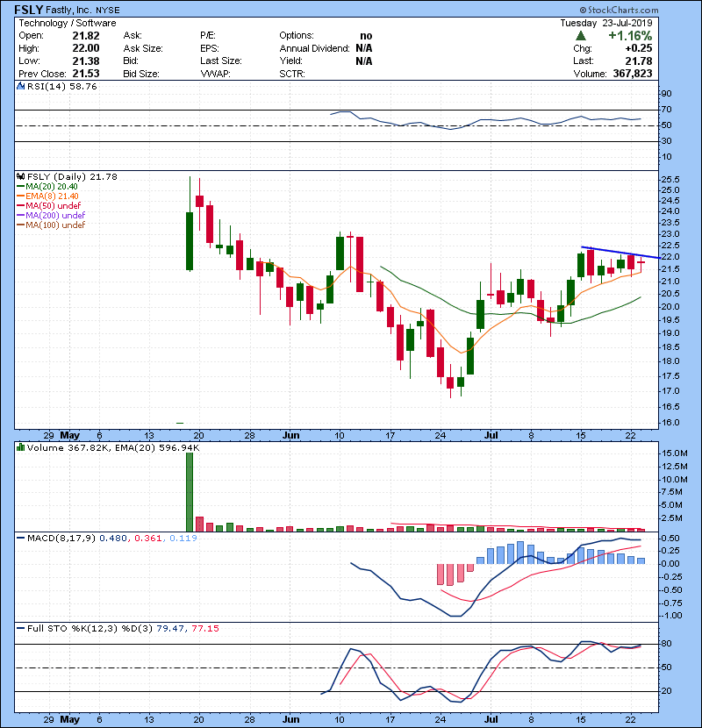The height and width of the screenshot is (728, 702).
Task: Click the green up-triangle change icon
Action: [x=580, y=36]
